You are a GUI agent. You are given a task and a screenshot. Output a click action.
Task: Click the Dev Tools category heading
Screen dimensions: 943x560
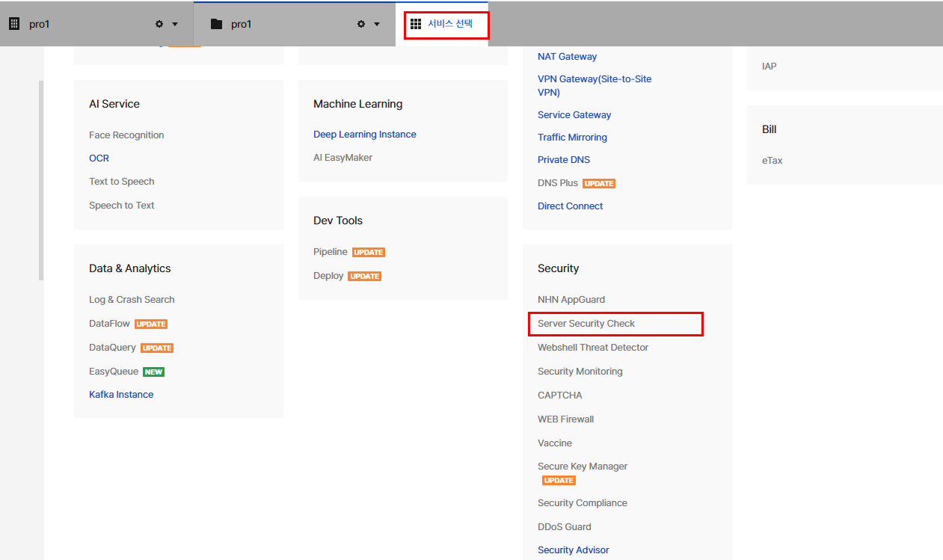click(x=338, y=221)
